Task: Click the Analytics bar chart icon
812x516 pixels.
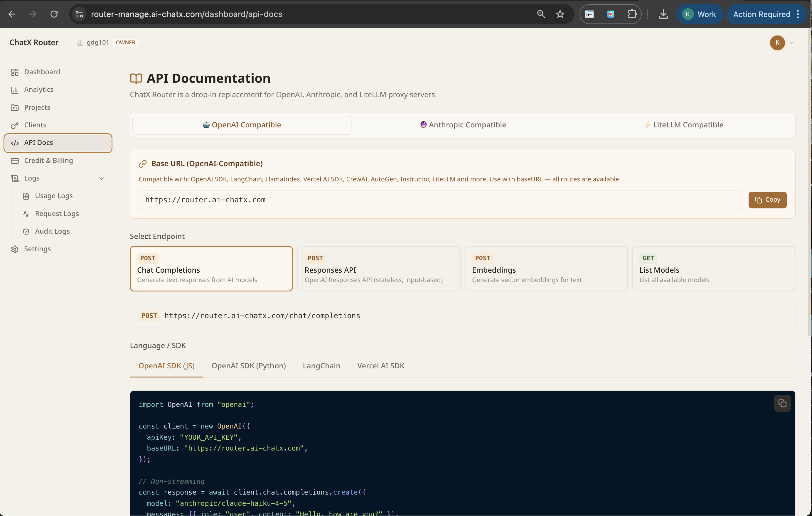Action: tap(14, 90)
